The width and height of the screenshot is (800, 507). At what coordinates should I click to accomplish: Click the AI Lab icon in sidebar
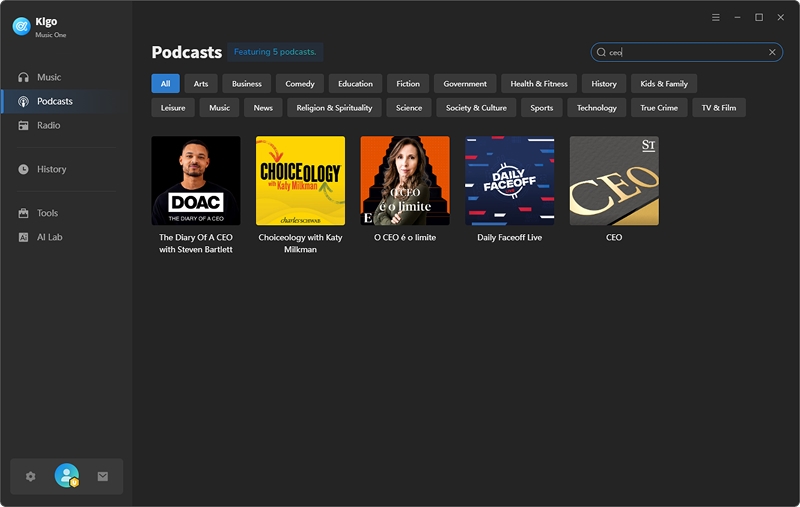tap(23, 237)
